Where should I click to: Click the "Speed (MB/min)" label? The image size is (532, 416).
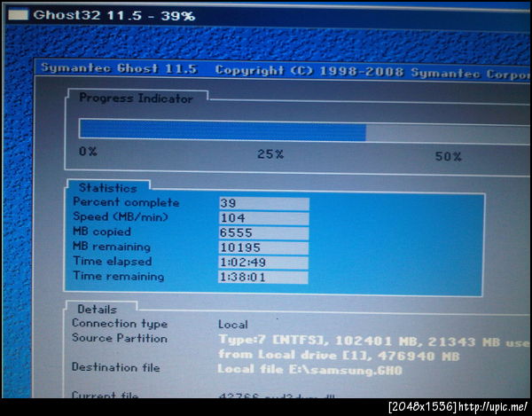[121, 216]
